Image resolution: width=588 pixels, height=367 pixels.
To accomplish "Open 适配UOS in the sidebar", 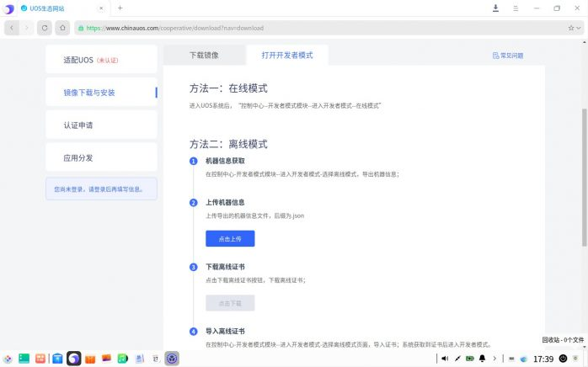I will click(x=101, y=60).
